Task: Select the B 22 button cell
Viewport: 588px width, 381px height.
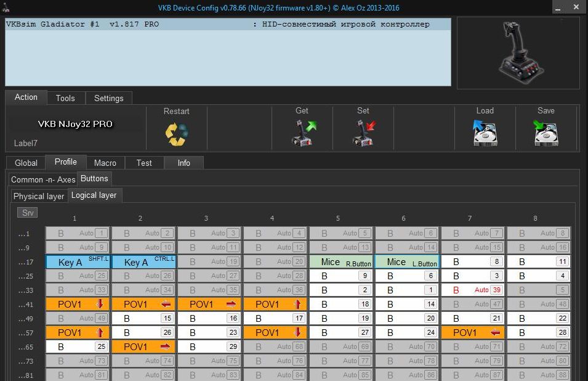Action: [539, 318]
